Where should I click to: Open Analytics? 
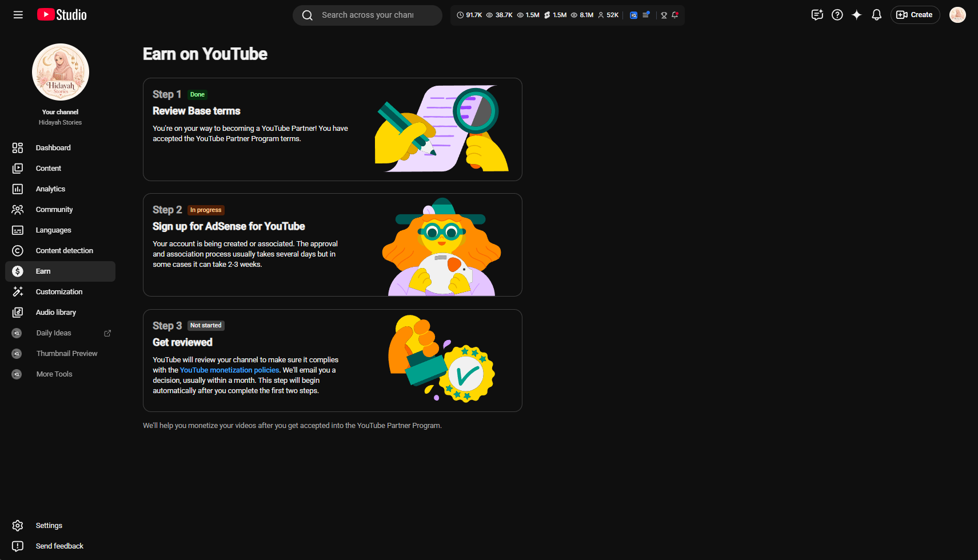[60, 189]
